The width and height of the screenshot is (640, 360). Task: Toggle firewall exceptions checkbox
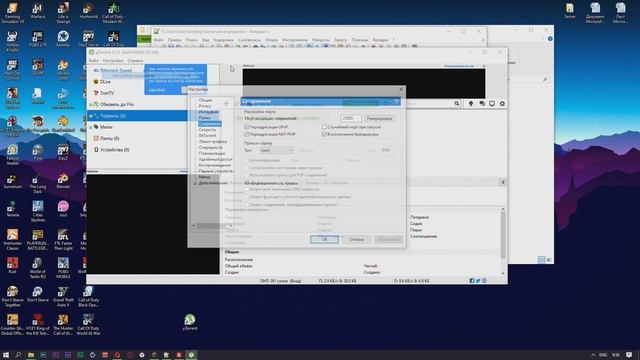tap(324, 134)
